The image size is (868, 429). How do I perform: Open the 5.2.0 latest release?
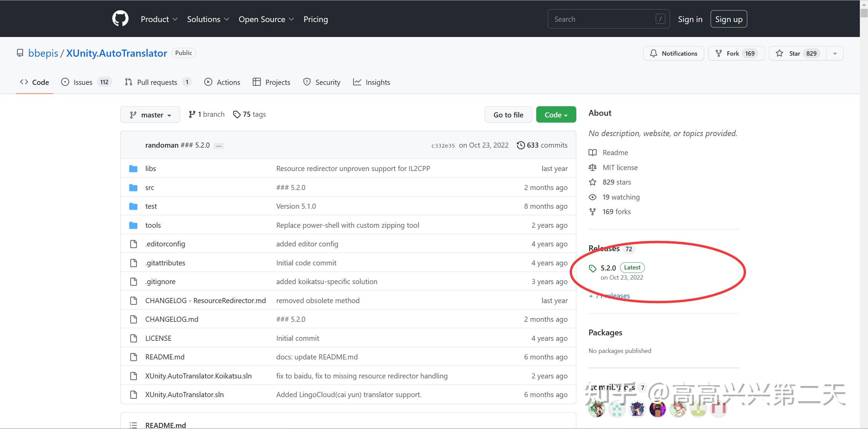coord(608,268)
